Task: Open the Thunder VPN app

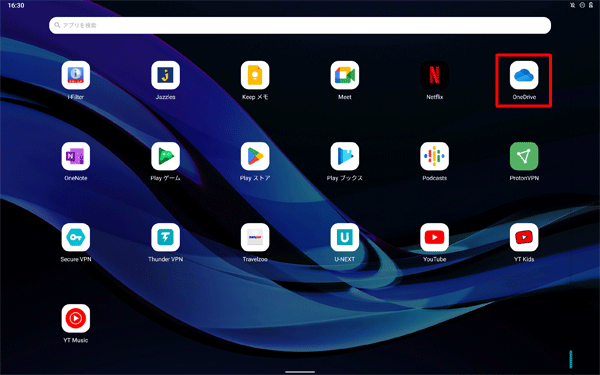Action: [x=165, y=237]
